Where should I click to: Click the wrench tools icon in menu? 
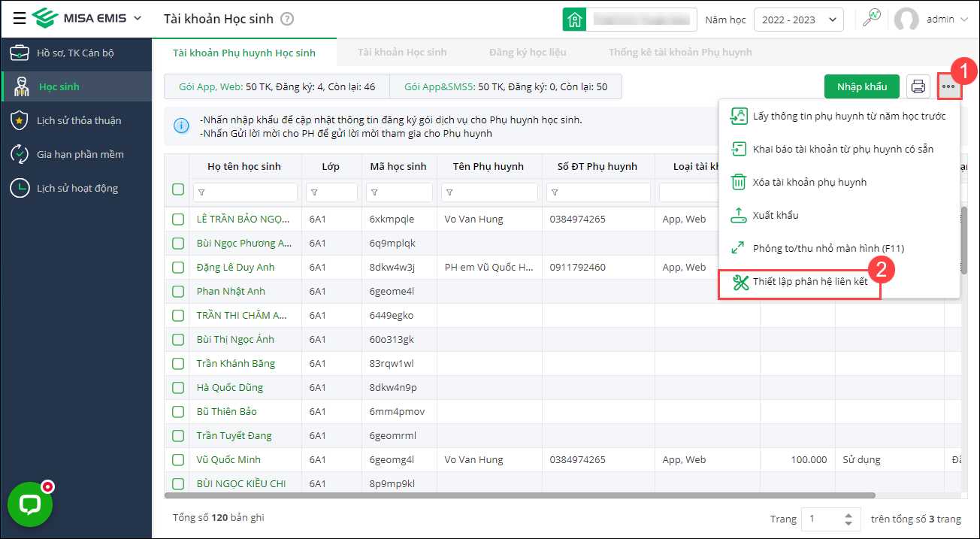point(740,282)
